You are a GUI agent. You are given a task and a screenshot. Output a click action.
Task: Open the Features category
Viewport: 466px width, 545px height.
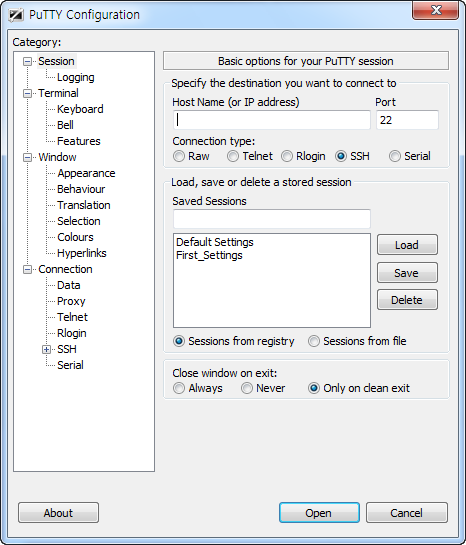[79, 141]
